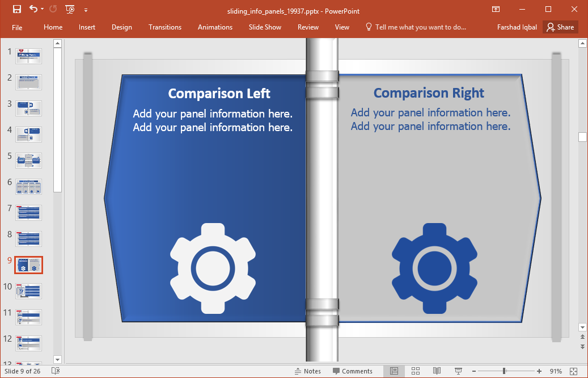Start Slide Show from the status bar

(x=457, y=371)
